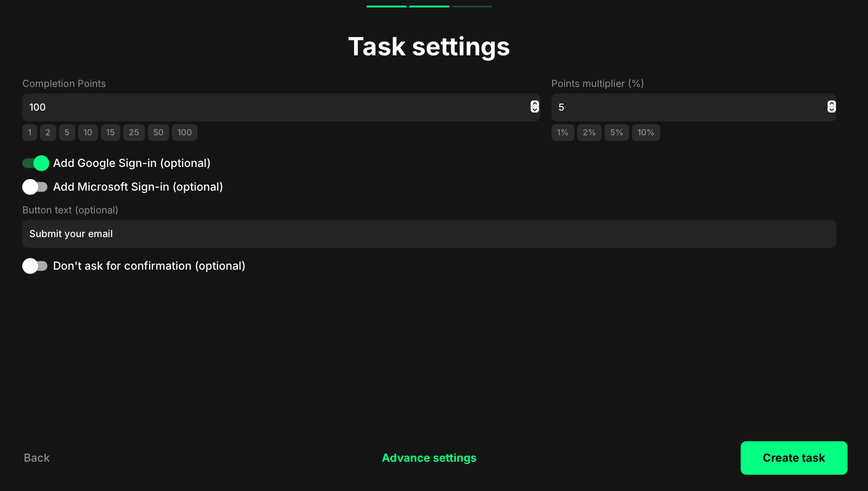The image size is (868, 491).
Task: Click the second progress step bar
Action: tap(429, 7)
